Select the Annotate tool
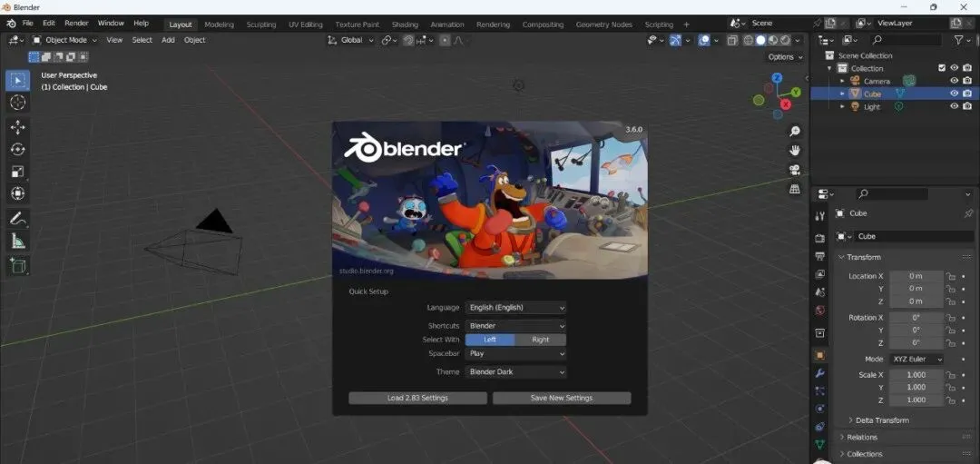980x464 pixels. (17, 218)
